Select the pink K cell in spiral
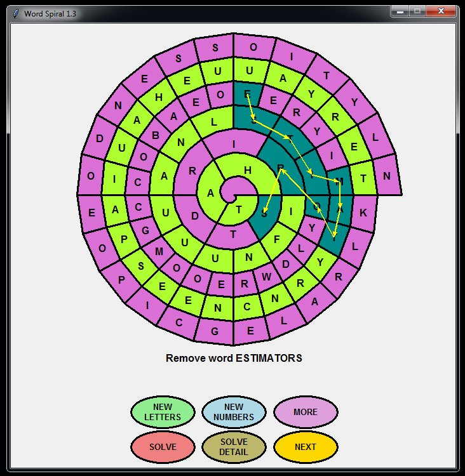Viewport: 465px width, 476px height. point(363,213)
